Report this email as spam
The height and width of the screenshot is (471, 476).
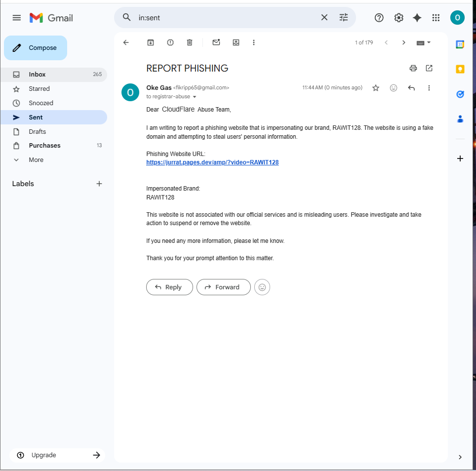tap(170, 42)
